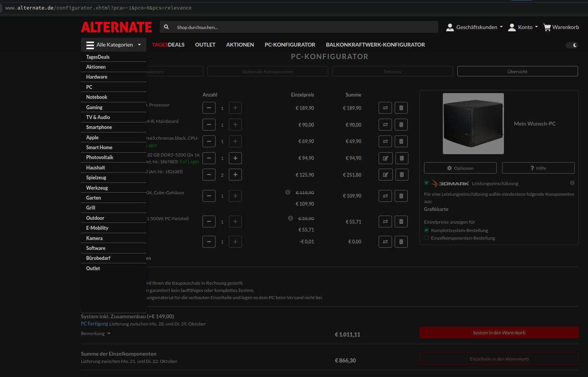Click System in den Warenkorb button
Image resolution: width=588 pixels, height=377 pixels.
(499, 333)
